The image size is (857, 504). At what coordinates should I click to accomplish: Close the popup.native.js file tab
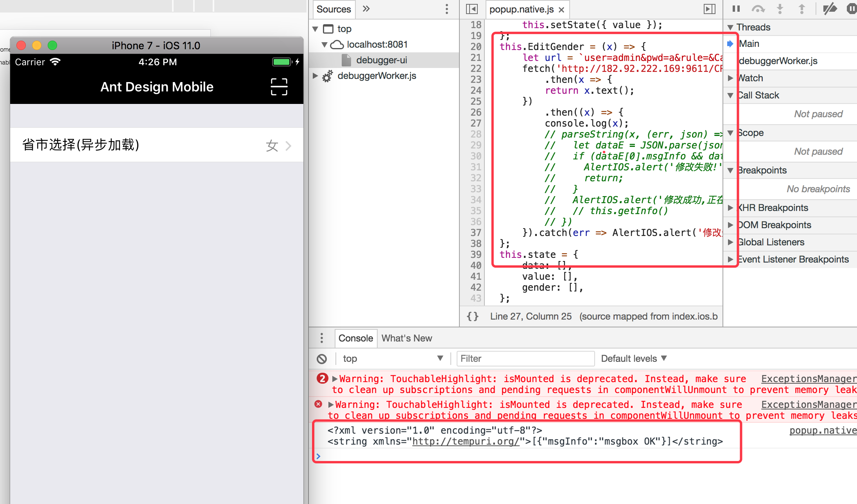tap(562, 10)
